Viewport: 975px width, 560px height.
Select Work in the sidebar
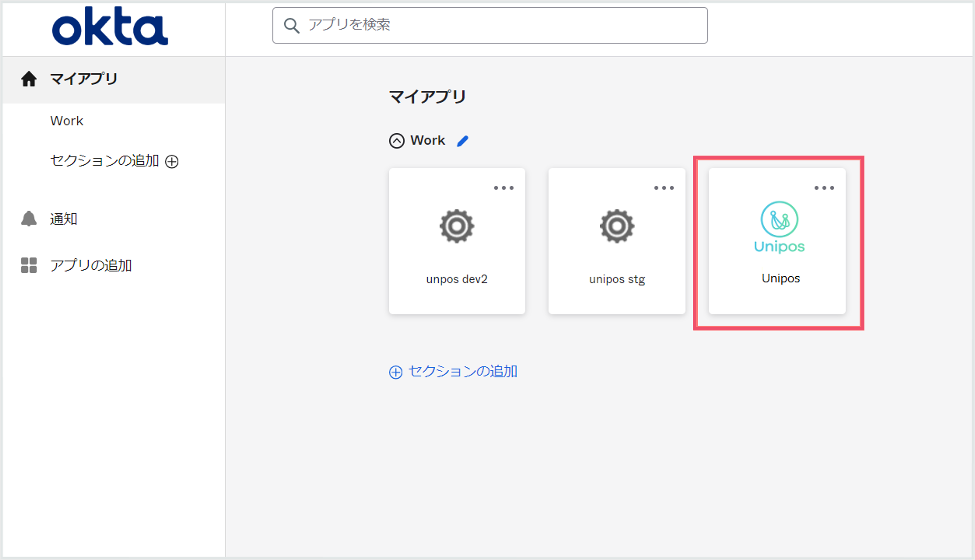pos(67,121)
